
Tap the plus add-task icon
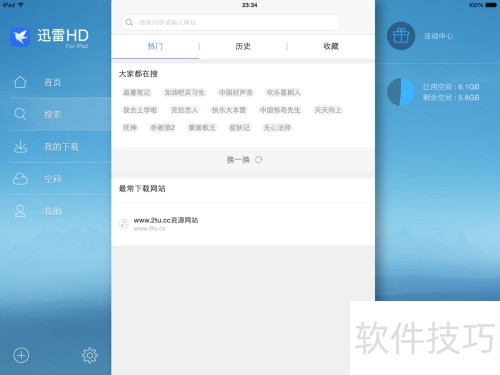[21, 355]
